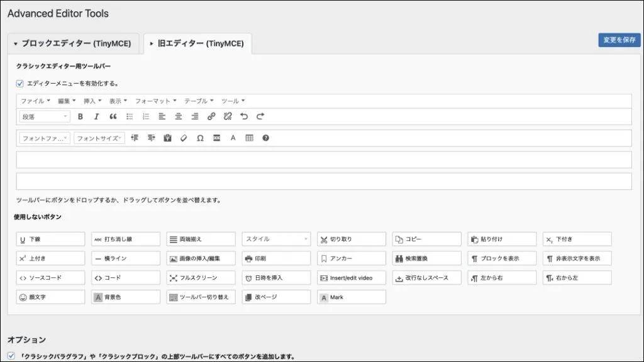Select the 貼り付け paste button
The width and height of the screenshot is (644, 362).
coord(502,239)
